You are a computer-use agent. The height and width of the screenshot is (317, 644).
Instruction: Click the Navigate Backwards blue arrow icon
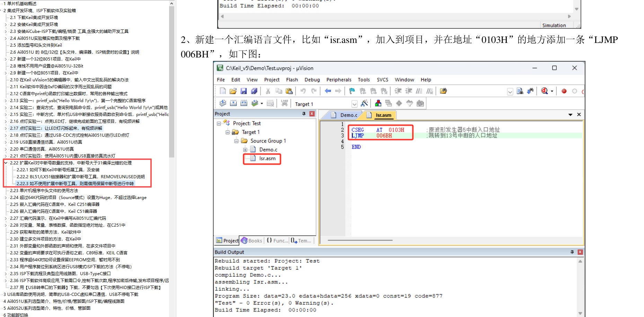pos(328,91)
